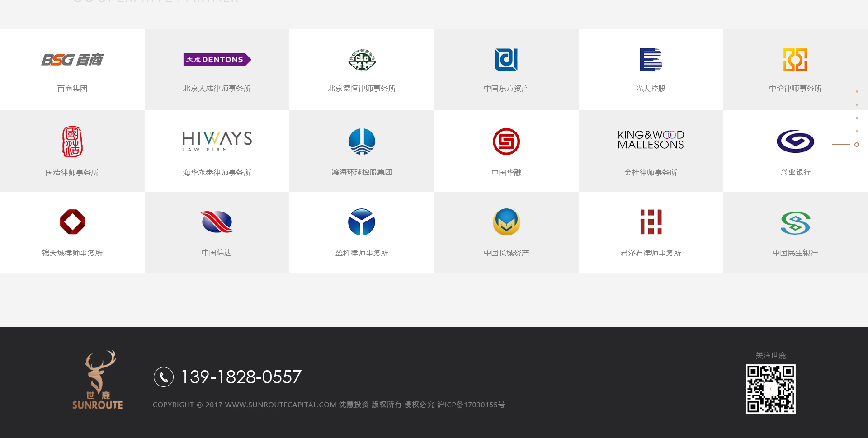This screenshot has width=868, height=438.
Task: Click the green 中国民生银行 logo
Action: coord(795,223)
